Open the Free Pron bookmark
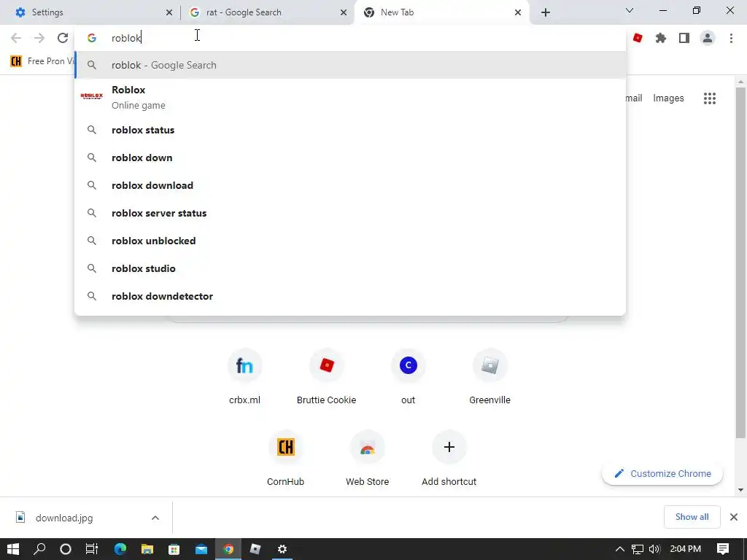 point(42,61)
